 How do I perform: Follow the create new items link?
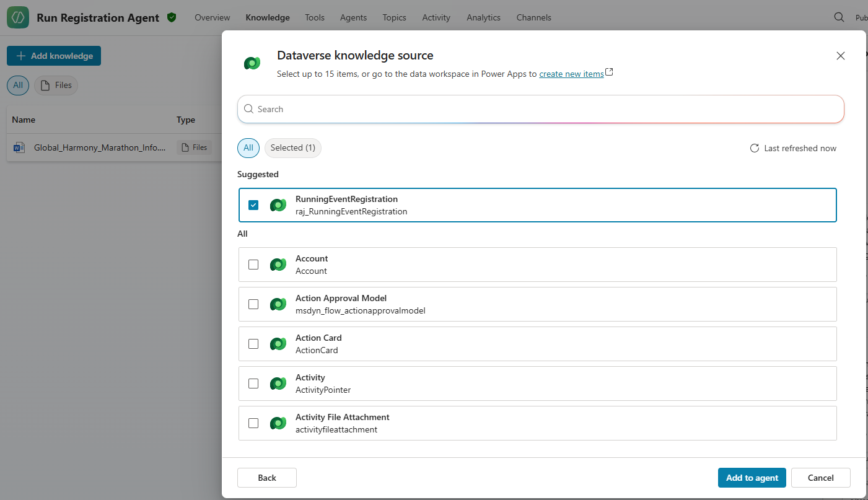click(571, 74)
